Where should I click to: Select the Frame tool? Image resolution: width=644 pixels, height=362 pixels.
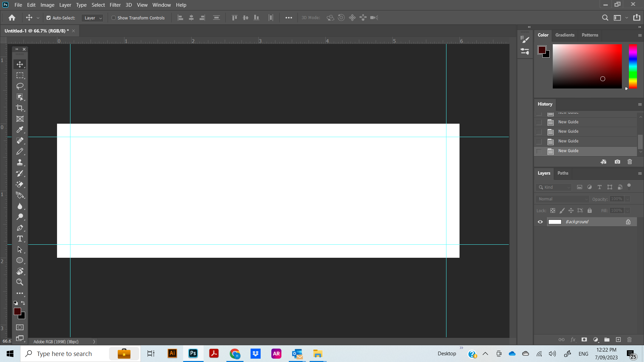pyautogui.click(x=20, y=119)
